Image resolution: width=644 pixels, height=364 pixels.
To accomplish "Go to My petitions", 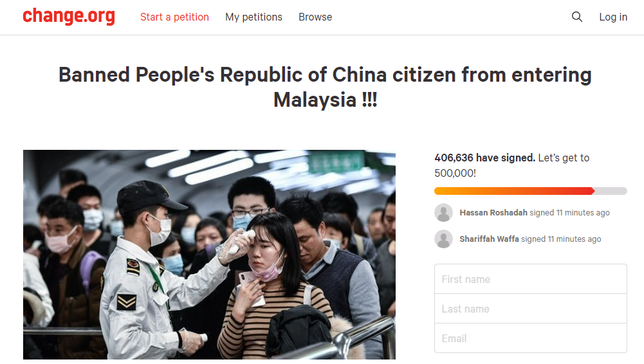I will coord(253,17).
